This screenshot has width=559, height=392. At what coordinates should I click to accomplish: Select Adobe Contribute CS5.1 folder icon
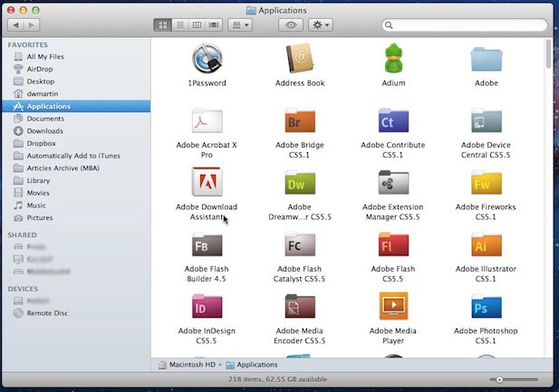click(x=393, y=120)
